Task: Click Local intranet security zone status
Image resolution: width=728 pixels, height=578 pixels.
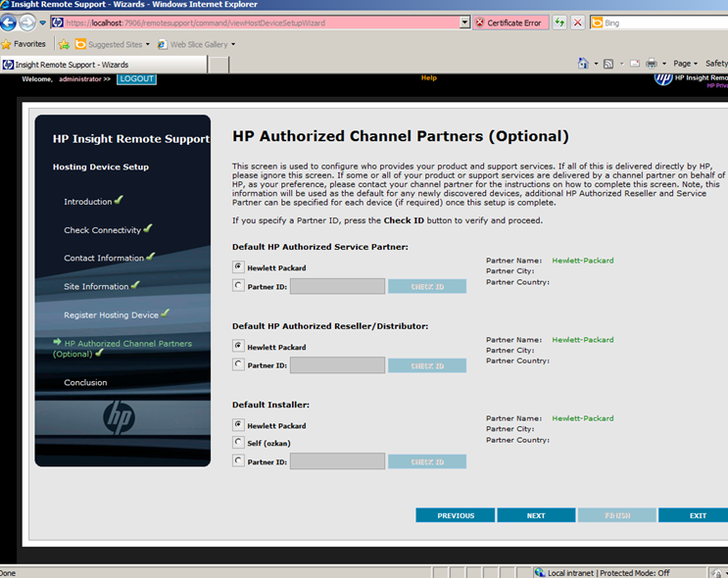Action: pos(603,573)
